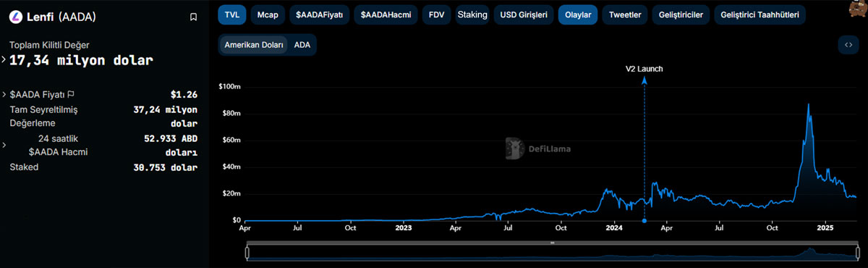Toggle the Geliştiriciler chart metric
868x268 pixels.
point(681,14)
